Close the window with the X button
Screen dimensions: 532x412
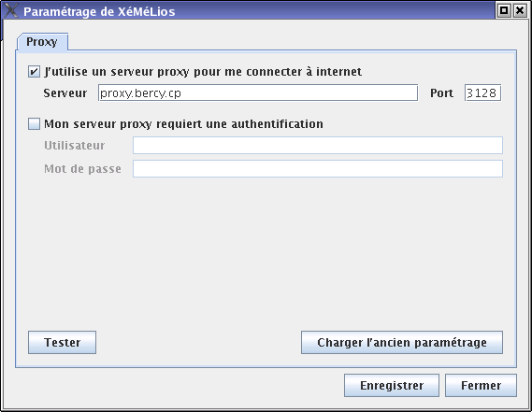[x=520, y=10]
